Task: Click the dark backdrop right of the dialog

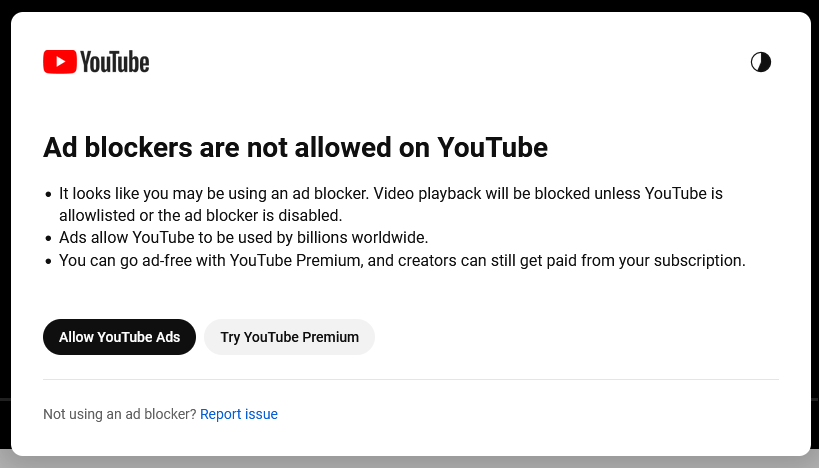Action: point(815,209)
